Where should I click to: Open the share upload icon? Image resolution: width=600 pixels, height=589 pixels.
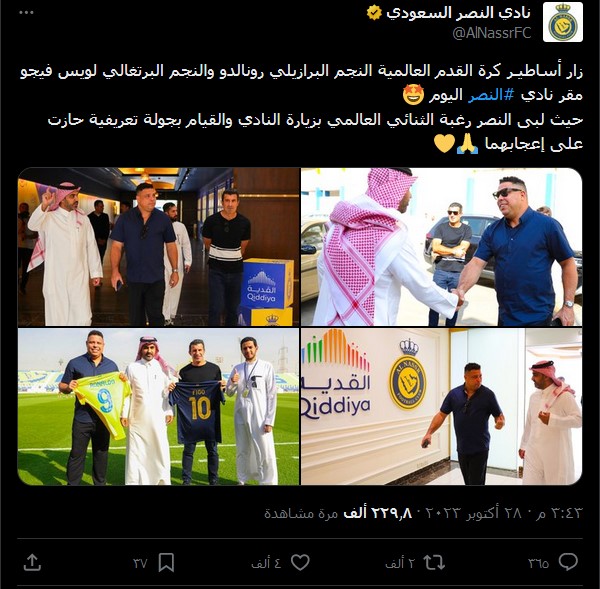(x=32, y=562)
